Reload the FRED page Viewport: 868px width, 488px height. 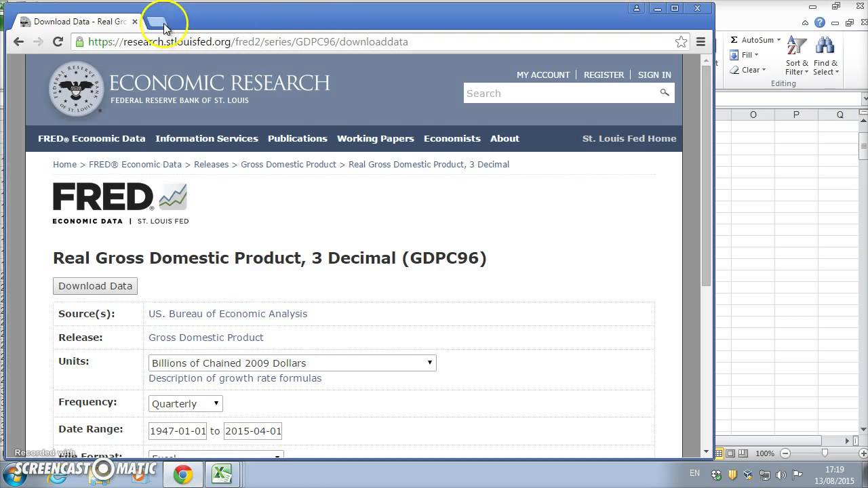[x=58, y=42]
